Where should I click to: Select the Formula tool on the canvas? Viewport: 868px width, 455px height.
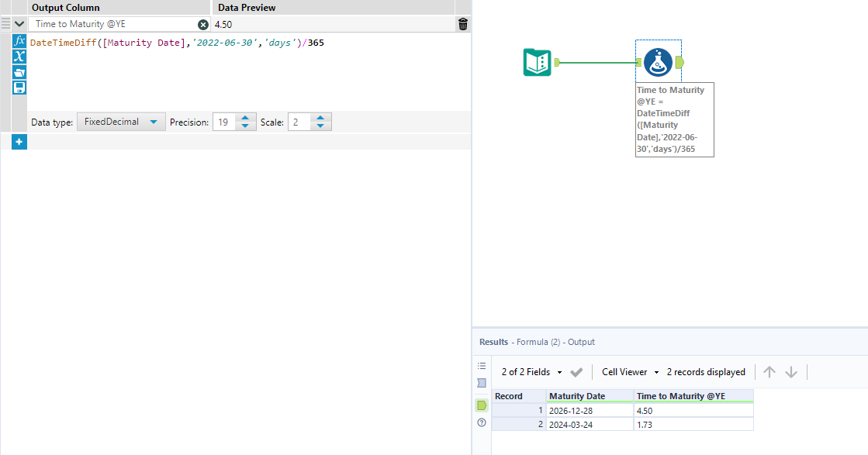(658, 63)
